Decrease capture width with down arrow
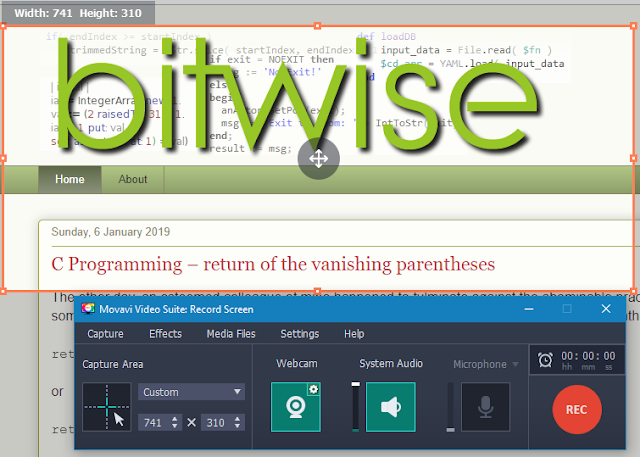This screenshot has width=640, height=457. tap(175, 426)
